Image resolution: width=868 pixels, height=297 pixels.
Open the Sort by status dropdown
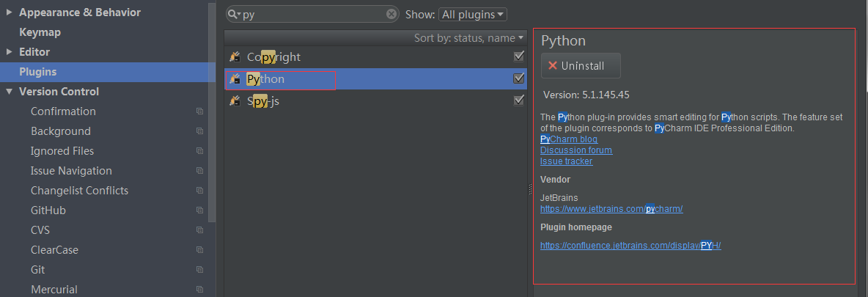(x=468, y=37)
